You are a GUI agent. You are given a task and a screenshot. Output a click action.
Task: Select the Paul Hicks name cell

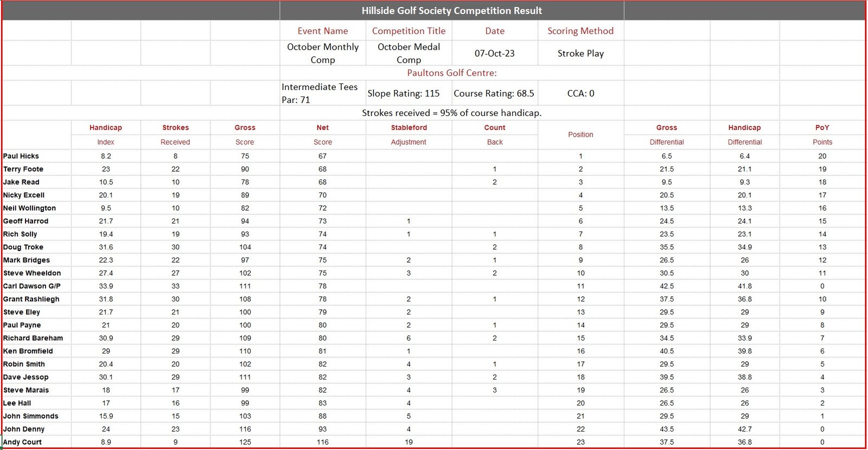(x=22, y=156)
